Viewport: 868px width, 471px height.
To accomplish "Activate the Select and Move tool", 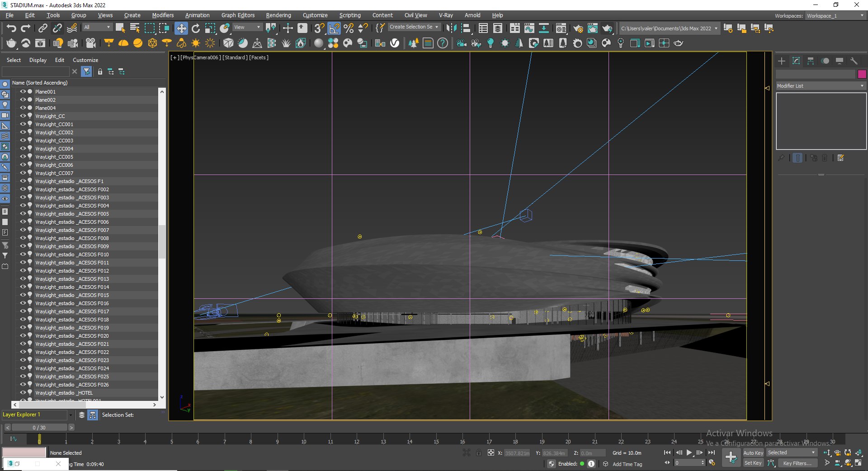I will pyautogui.click(x=181, y=28).
